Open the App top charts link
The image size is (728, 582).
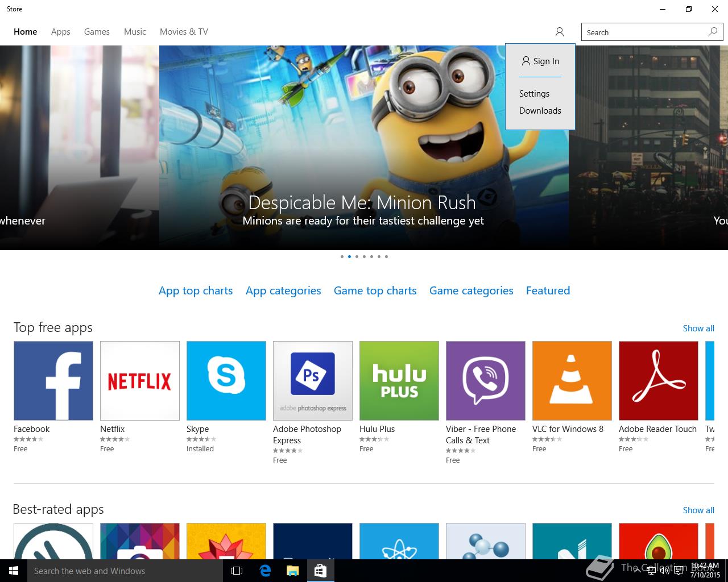[x=196, y=291]
